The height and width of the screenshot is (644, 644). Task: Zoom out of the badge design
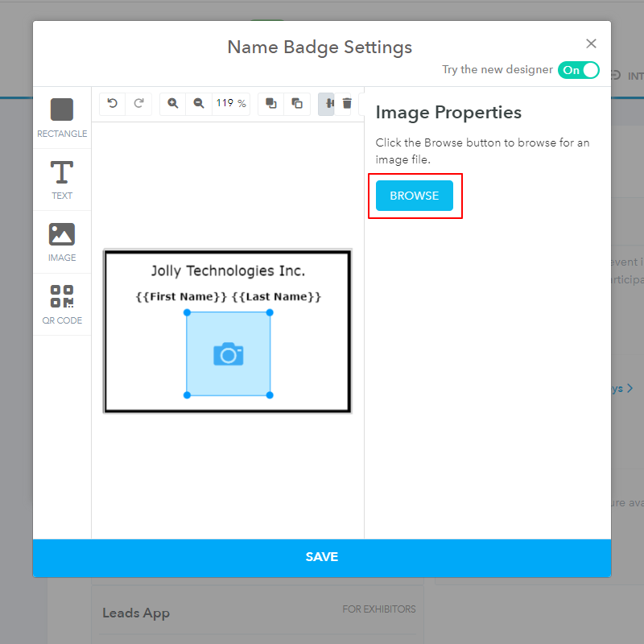click(198, 103)
